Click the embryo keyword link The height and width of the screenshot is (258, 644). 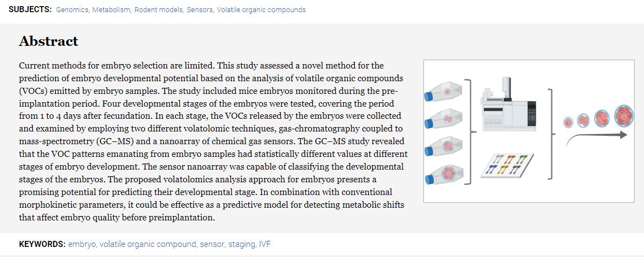coord(82,244)
